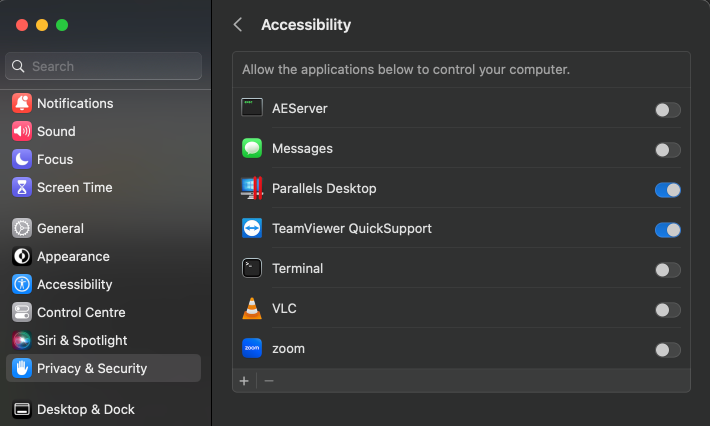Click the General gear icon in sidebar

point(22,228)
